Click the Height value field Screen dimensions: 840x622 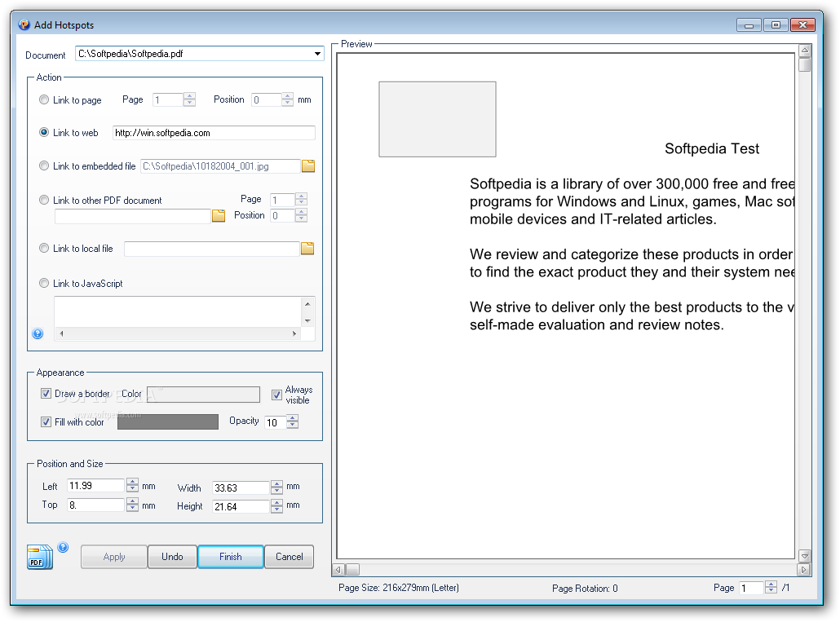click(241, 506)
